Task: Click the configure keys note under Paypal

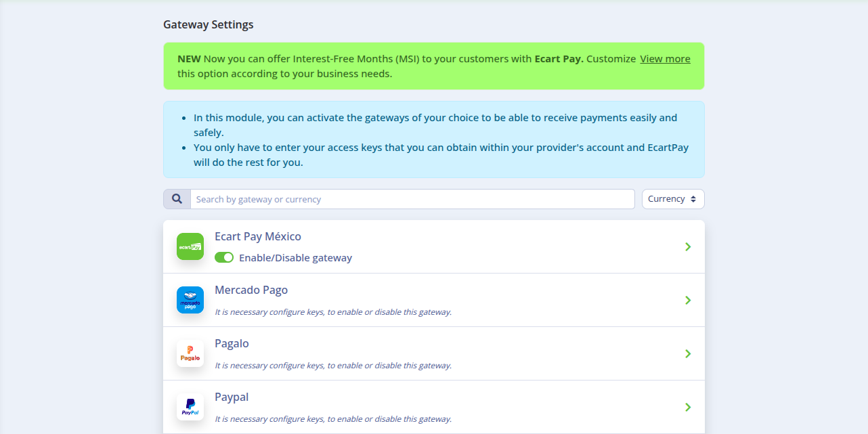Action: pyautogui.click(x=333, y=419)
